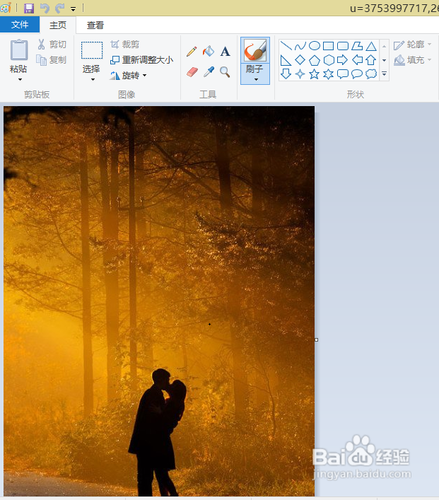The height and width of the screenshot is (500, 439).
Task: Choose the Oval shape
Action: click(314, 46)
